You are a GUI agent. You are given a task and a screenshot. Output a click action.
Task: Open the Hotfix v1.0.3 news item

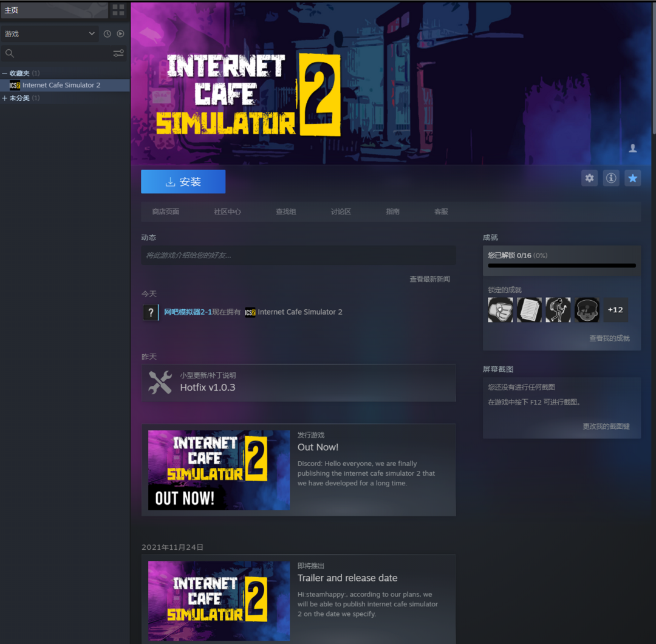(x=298, y=383)
